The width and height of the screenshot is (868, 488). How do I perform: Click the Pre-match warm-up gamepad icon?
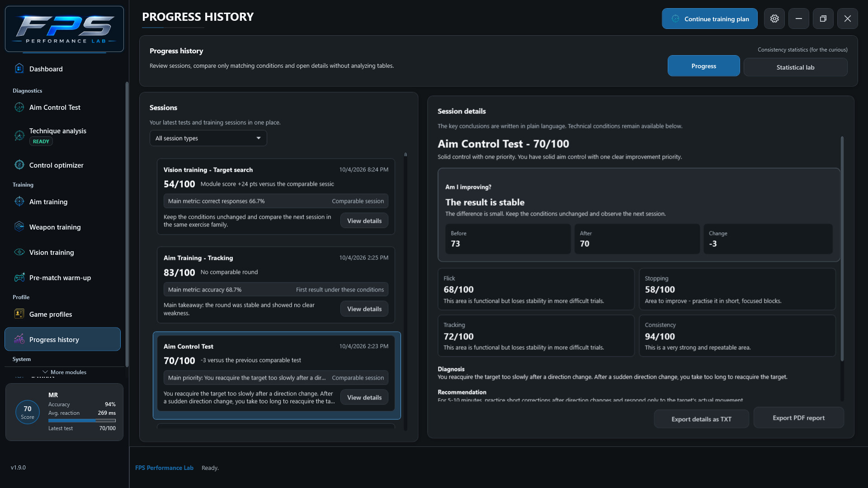tap(19, 277)
